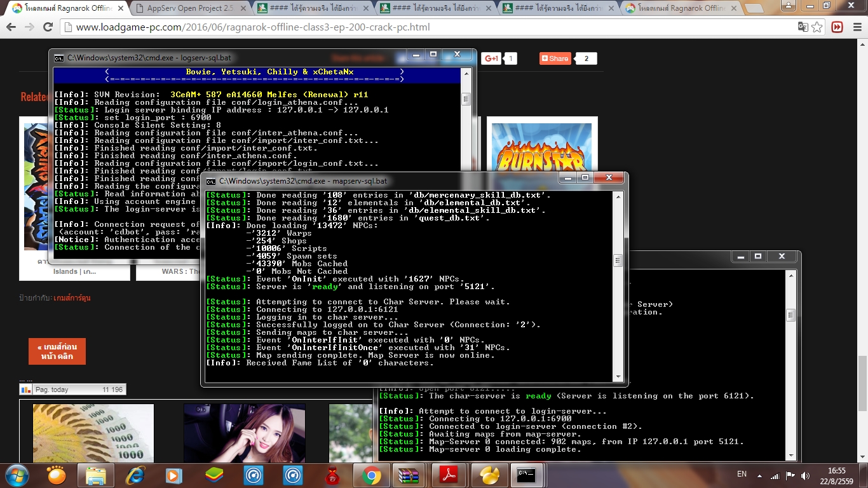
Task: Open the red browser extension icon
Action: 837,27
